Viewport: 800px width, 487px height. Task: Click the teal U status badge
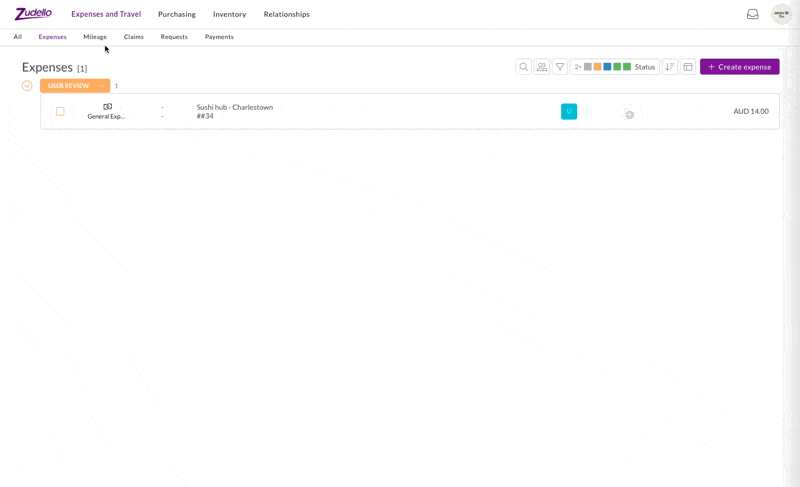(x=569, y=111)
